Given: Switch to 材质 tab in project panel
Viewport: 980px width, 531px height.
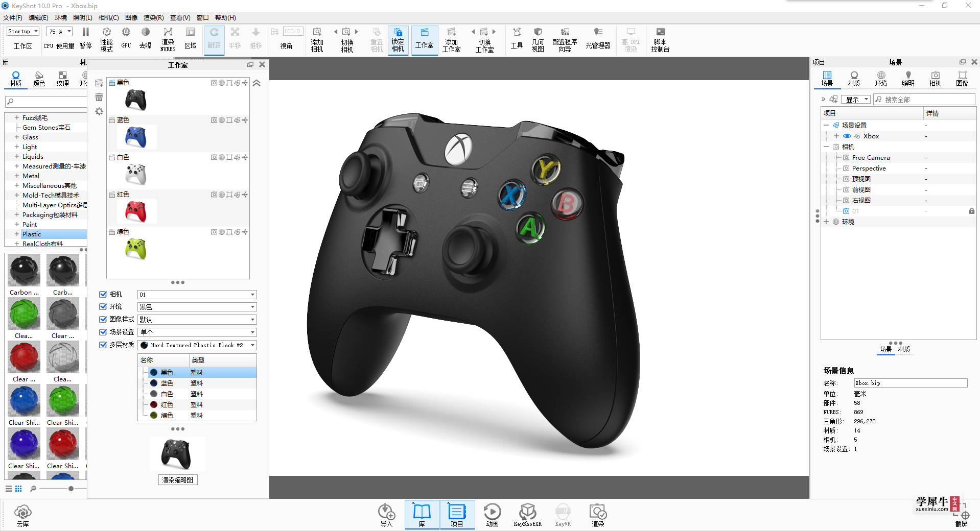Looking at the screenshot, I should tap(854, 79).
